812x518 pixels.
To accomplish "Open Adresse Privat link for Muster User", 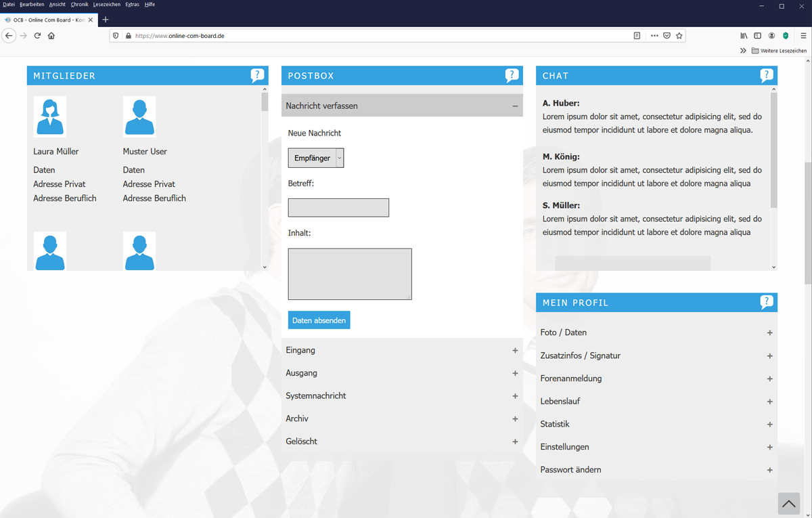I will pos(149,184).
